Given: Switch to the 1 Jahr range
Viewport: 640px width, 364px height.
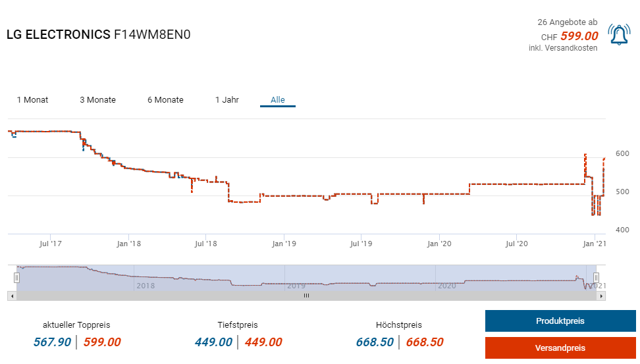Looking at the screenshot, I should tap(227, 100).
